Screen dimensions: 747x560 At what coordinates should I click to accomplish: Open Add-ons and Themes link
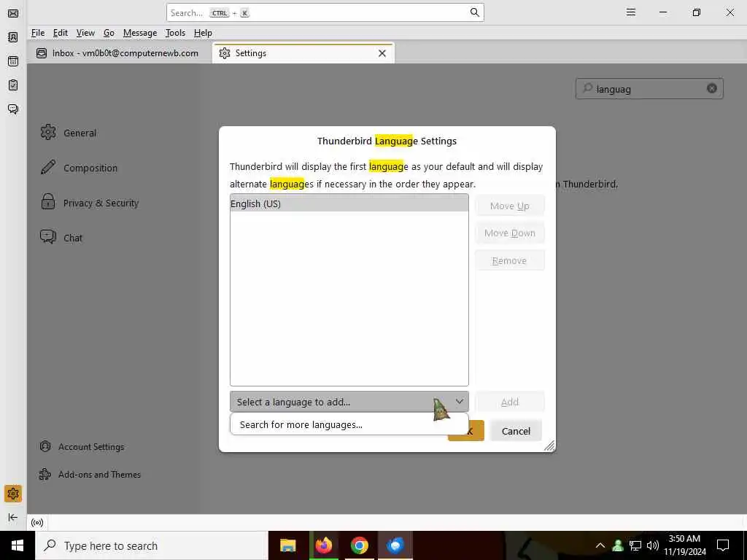(90, 474)
